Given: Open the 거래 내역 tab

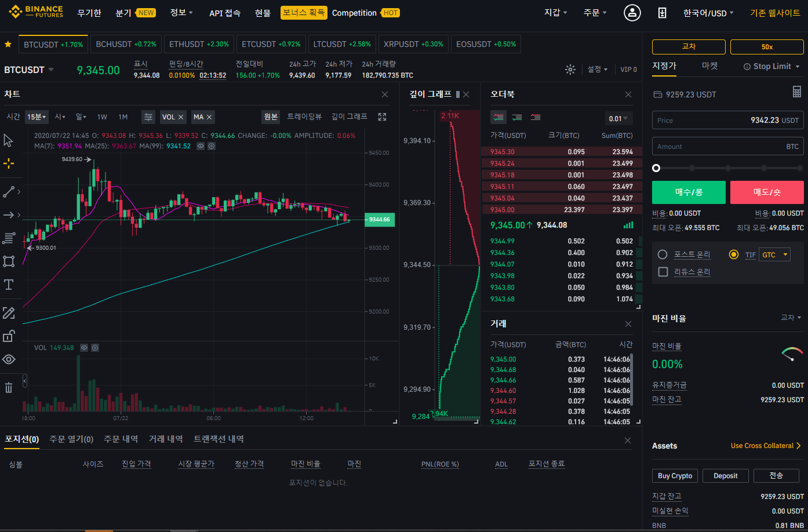Looking at the screenshot, I should (166, 439).
